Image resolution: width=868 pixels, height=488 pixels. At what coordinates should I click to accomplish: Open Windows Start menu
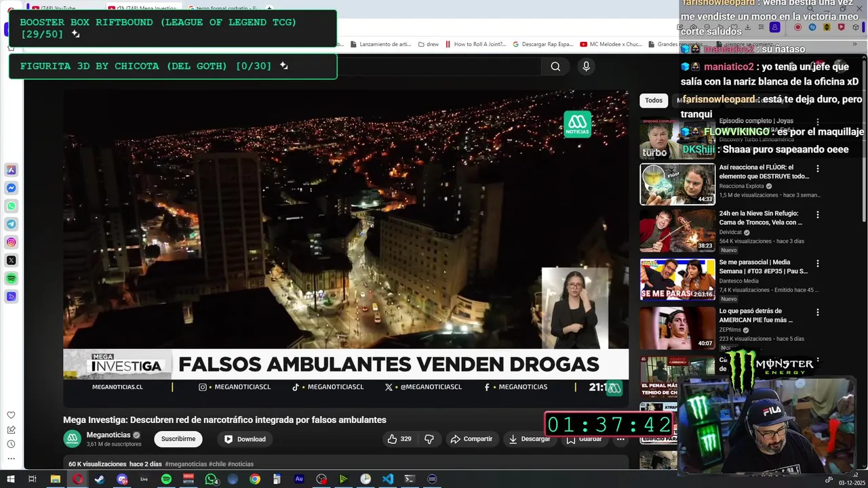coord(11,479)
